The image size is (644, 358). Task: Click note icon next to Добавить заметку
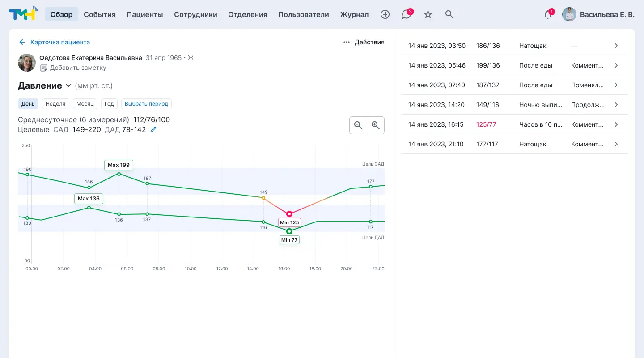coord(44,68)
